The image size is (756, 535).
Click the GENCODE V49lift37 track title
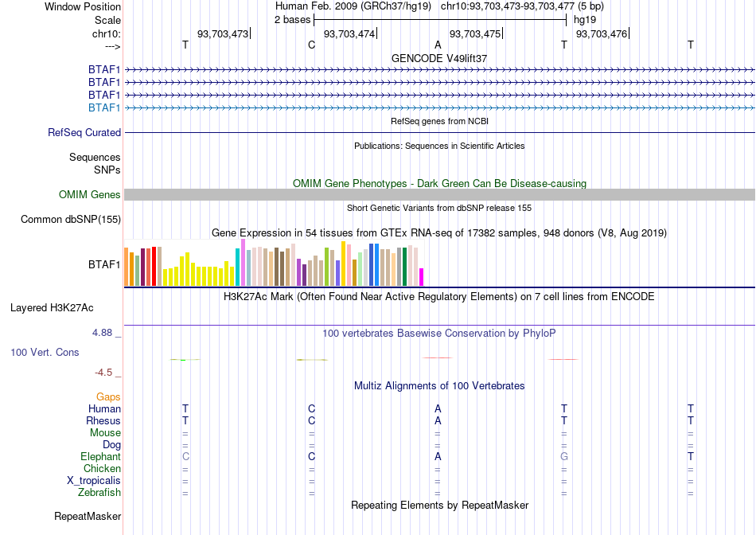(x=439, y=58)
